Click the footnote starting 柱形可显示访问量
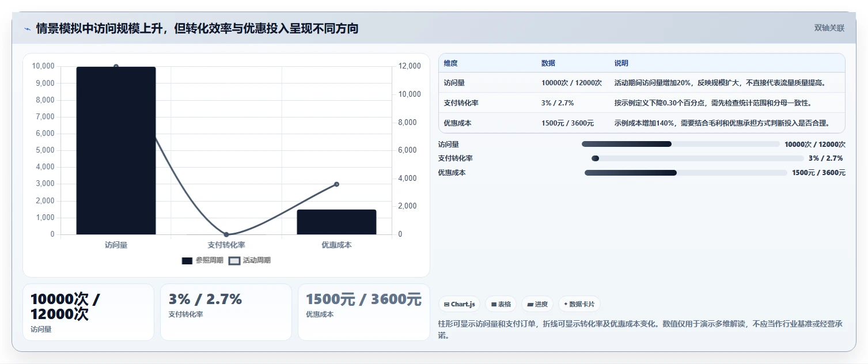 [640, 329]
